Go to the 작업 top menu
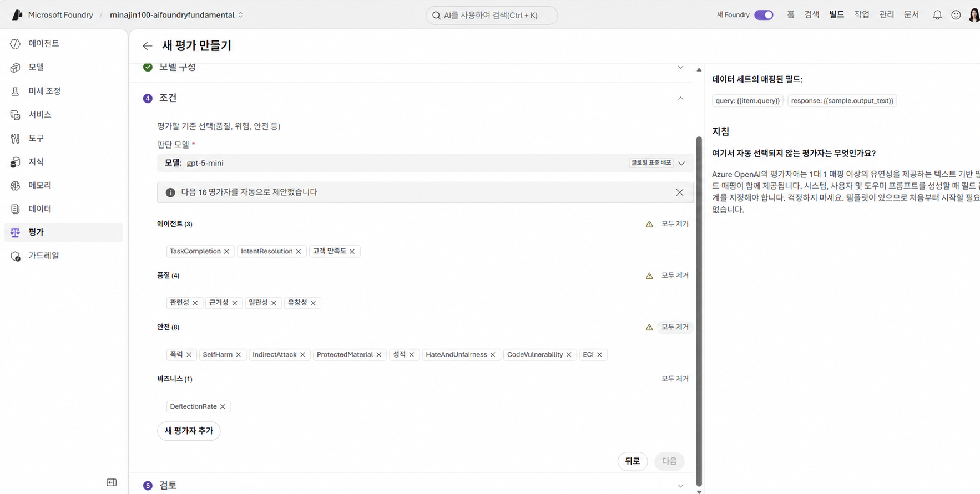The height and width of the screenshot is (494, 980). pos(861,15)
